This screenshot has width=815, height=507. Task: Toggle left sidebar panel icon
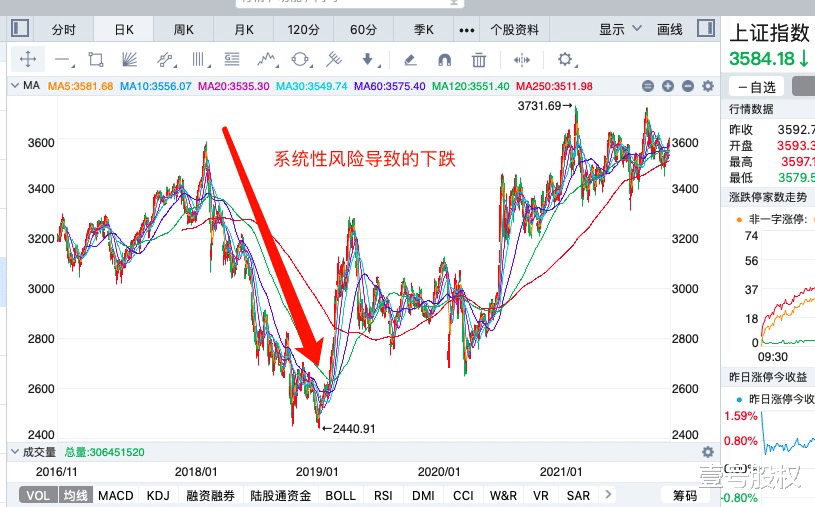[20, 28]
